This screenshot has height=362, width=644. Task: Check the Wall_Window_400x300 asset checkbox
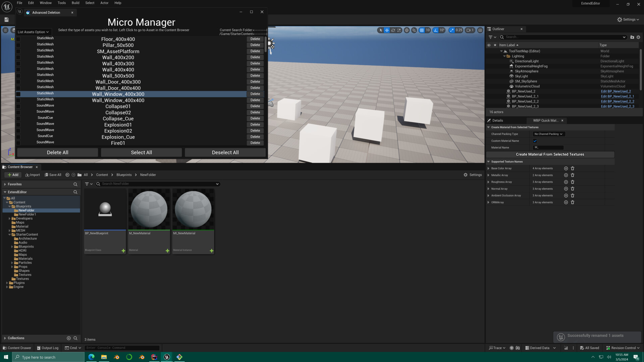[x=18, y=94]
